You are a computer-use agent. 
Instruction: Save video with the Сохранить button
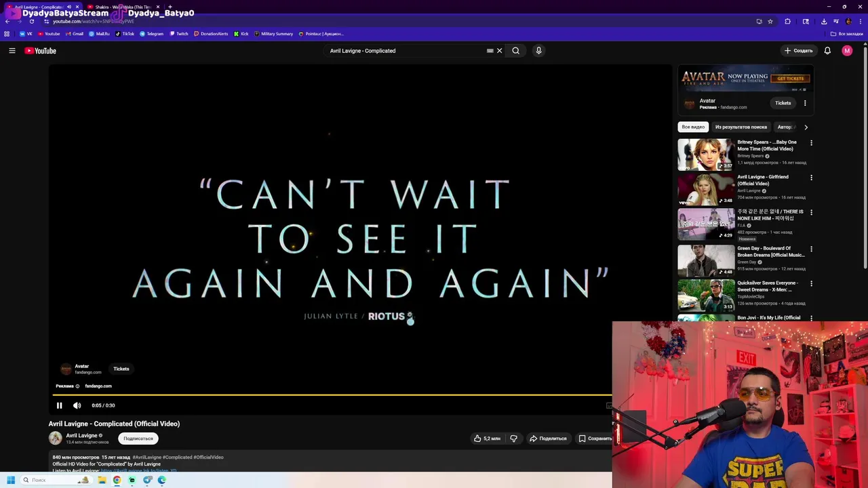[595, 439]
